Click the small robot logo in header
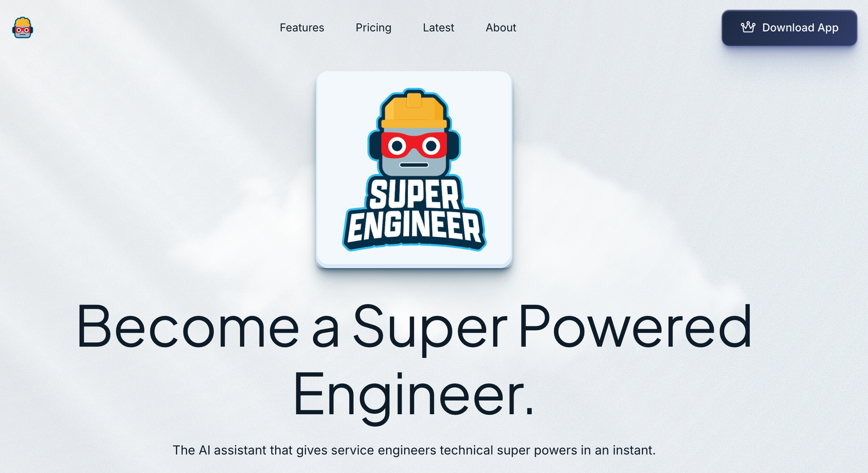Image resolution: width=868 pixels, height=473 pixels. click(22, 28)
